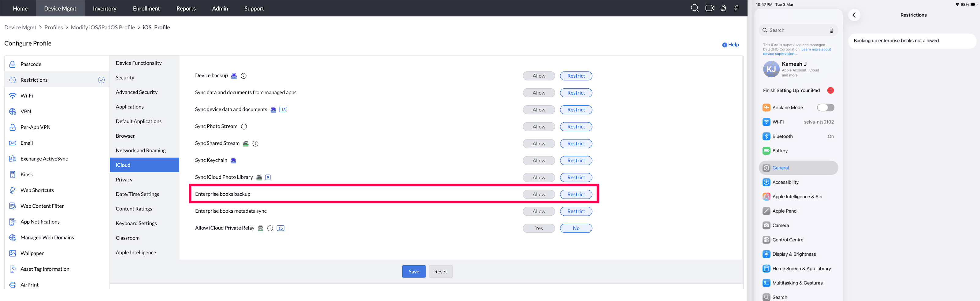Click the Help info icon

[724, 45]
